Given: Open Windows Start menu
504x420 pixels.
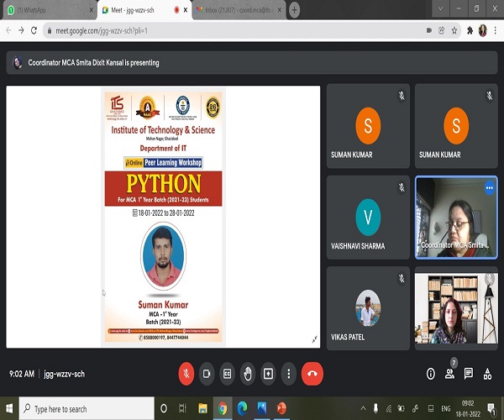Looking at the screenshot, I should click(9, 408).
